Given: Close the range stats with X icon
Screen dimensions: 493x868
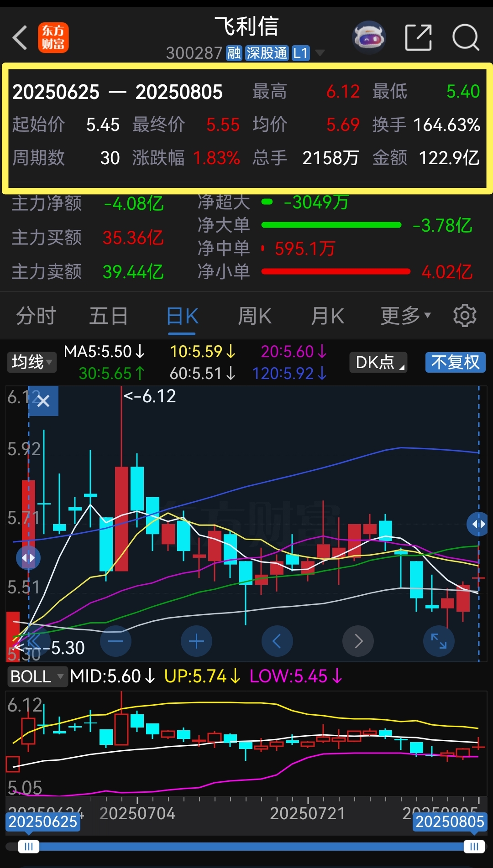Looking at the screenshot, I should [x=43, y=401].
